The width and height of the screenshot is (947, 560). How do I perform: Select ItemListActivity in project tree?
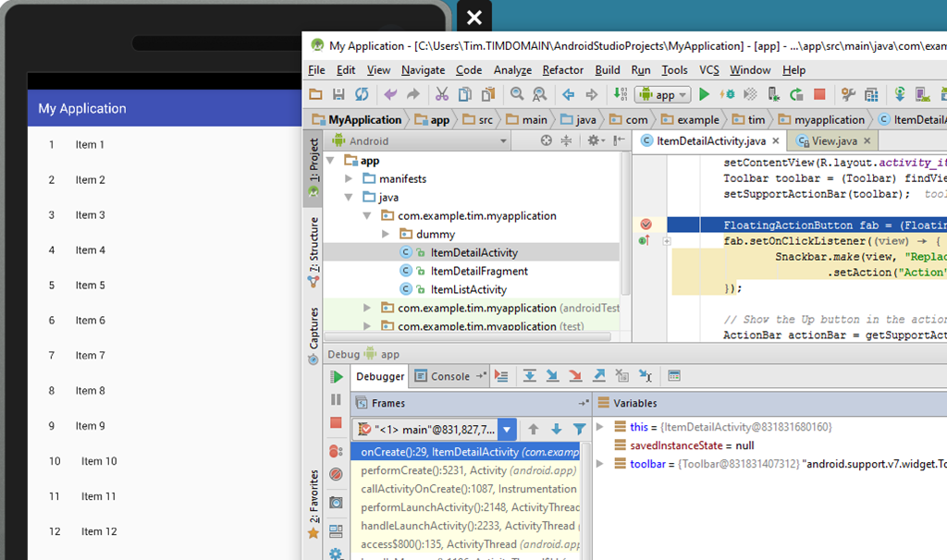469,289
